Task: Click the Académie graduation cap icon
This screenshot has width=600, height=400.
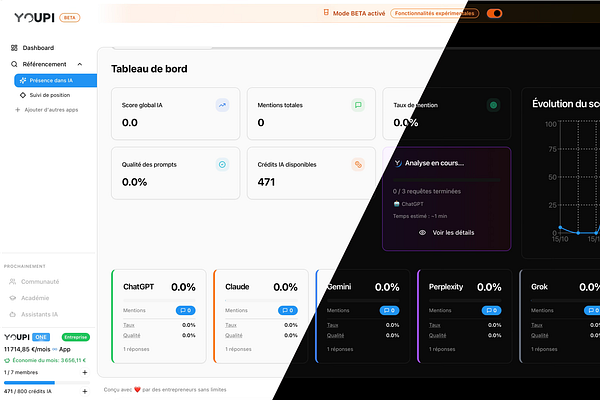Action: coord(13,298)
